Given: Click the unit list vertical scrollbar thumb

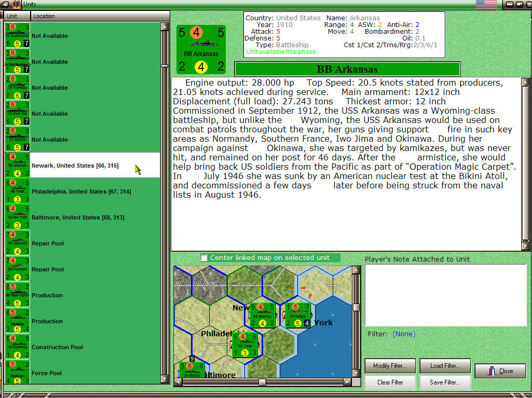Looking at the screenshot, I should pyautogui.click(x=165, y=66).
